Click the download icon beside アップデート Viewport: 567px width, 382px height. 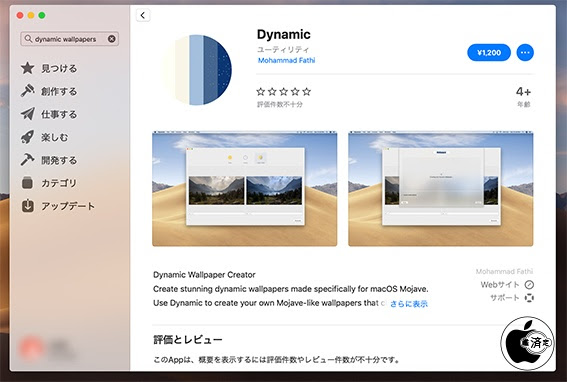28,206
